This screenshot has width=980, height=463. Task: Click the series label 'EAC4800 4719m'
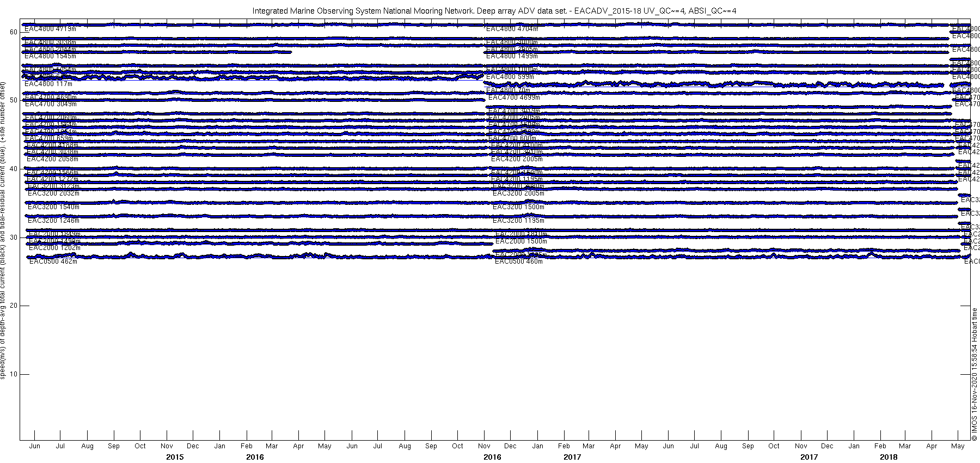tap(50, 29)
